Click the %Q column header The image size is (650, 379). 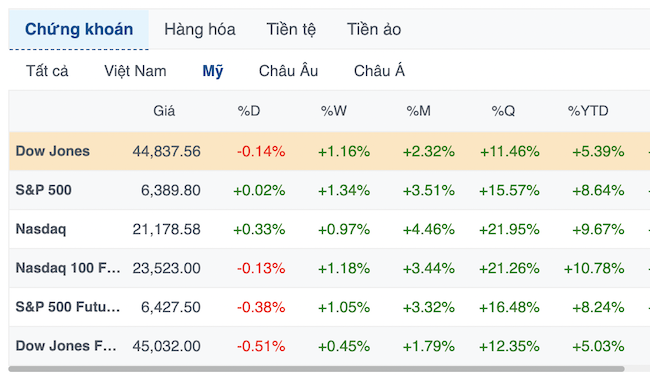click(x=503, y=111)
